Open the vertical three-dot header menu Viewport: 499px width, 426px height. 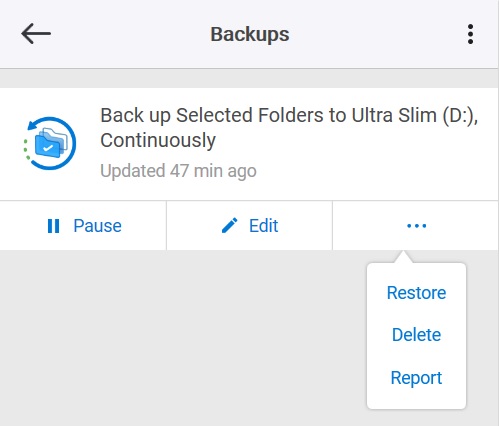(470, 34)
